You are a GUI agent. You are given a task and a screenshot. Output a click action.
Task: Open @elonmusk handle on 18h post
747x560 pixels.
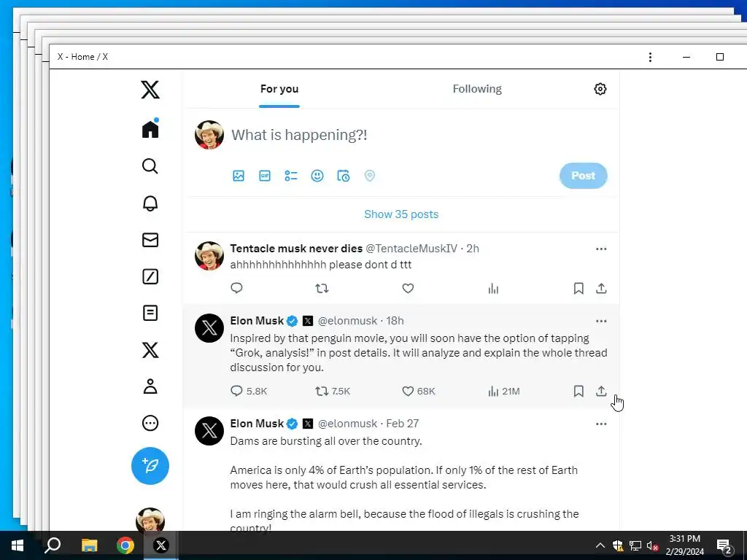pos(347,321)
